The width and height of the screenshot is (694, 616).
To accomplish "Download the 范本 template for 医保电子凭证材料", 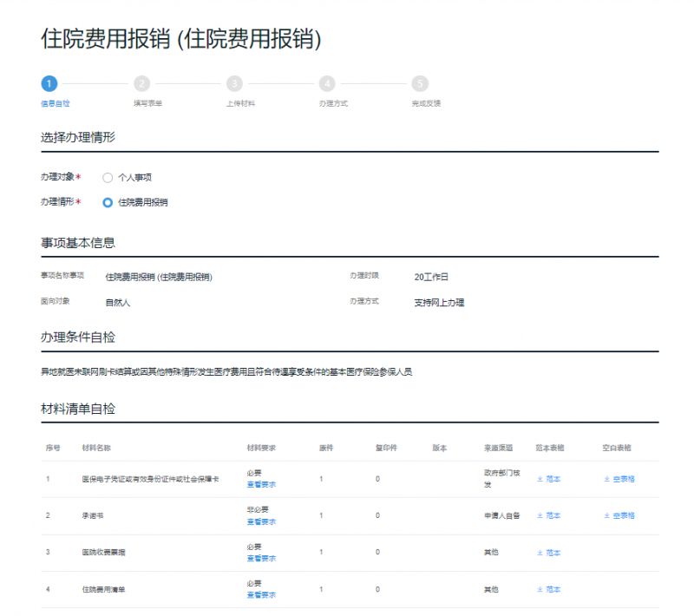I will (552, 477).
